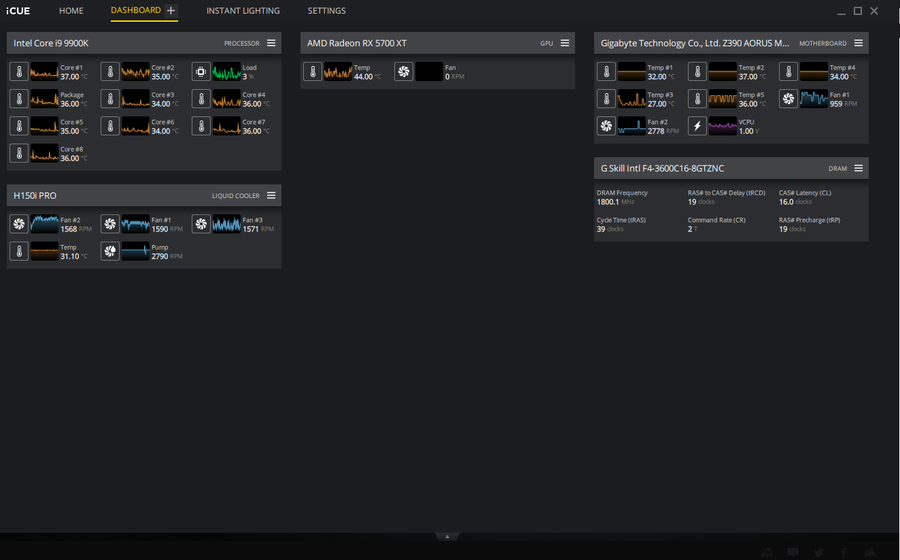The image size is (900, 560).
Task: Click motherboard Temp #4 thermometer icon
Action: (788, 72)
